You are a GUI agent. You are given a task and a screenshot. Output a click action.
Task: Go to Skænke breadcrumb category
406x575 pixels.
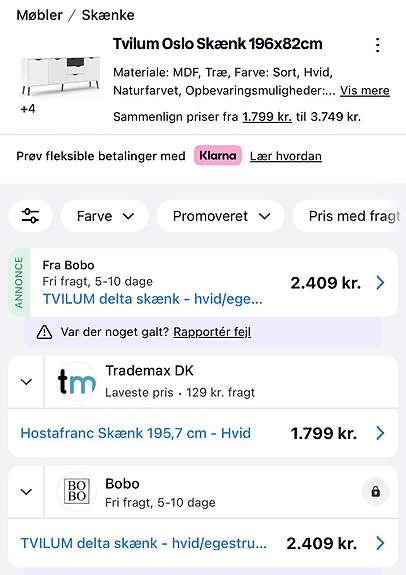108,15
